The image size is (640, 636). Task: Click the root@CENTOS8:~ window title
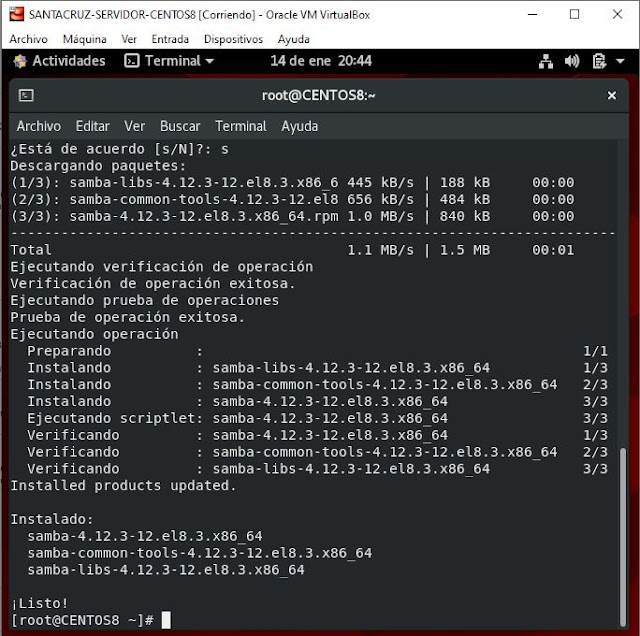click(318, 96)
